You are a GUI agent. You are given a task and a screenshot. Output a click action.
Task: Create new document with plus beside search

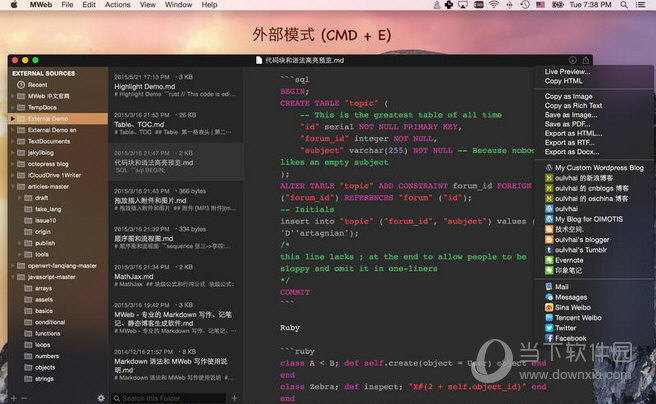point(234,398)
